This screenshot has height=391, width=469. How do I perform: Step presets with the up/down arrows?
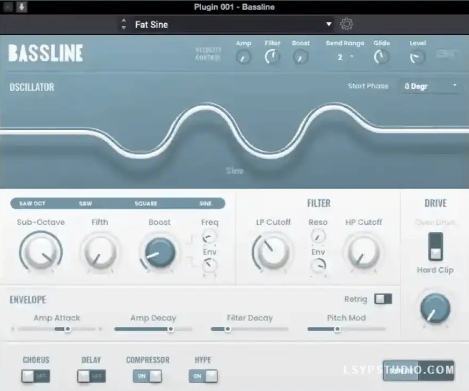click(124, 24)
